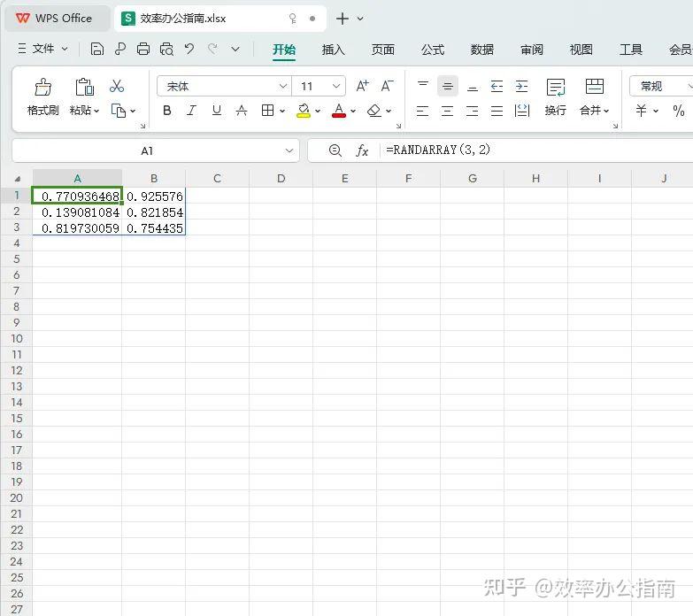Click Decrease Indent icon
This screenshot has height=616, width=693.
click(x=497, y=86)
